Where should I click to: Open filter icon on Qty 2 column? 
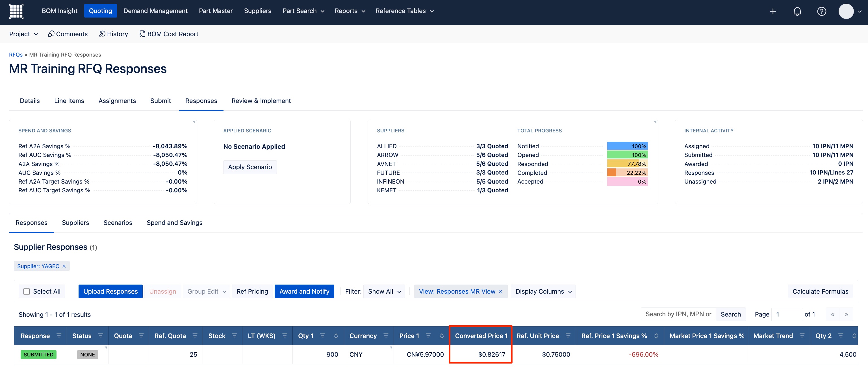pos(840,335)
